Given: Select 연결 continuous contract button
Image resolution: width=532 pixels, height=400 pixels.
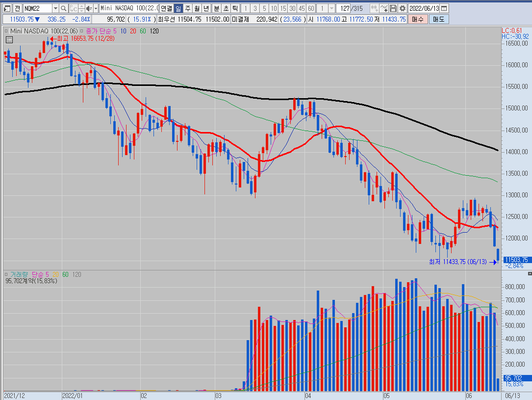Looking at the screenshot, I should coord(166,8).
